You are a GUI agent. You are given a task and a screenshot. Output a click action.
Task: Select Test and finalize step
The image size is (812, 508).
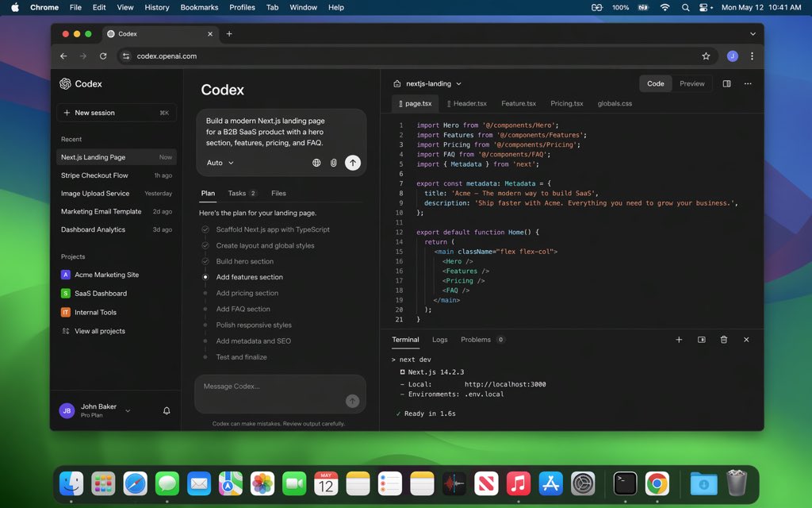(241, 357)
